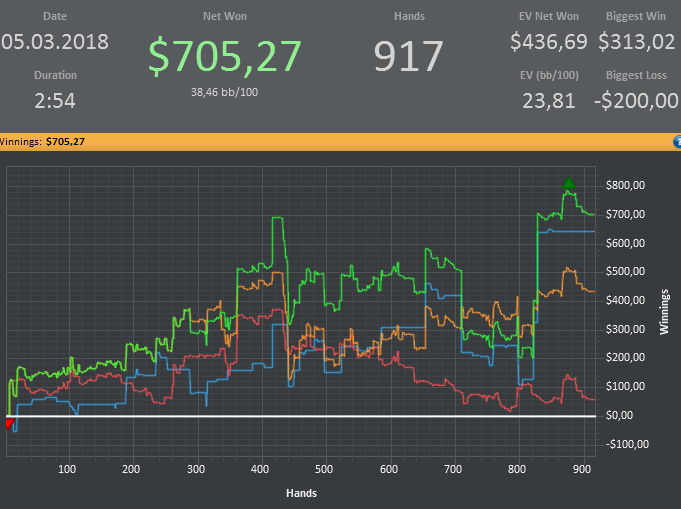This screenshot has height=509, width=681.
Task: Click the $400,00 y-axis label
Action: pyautogui.click(x=625, y=301)
